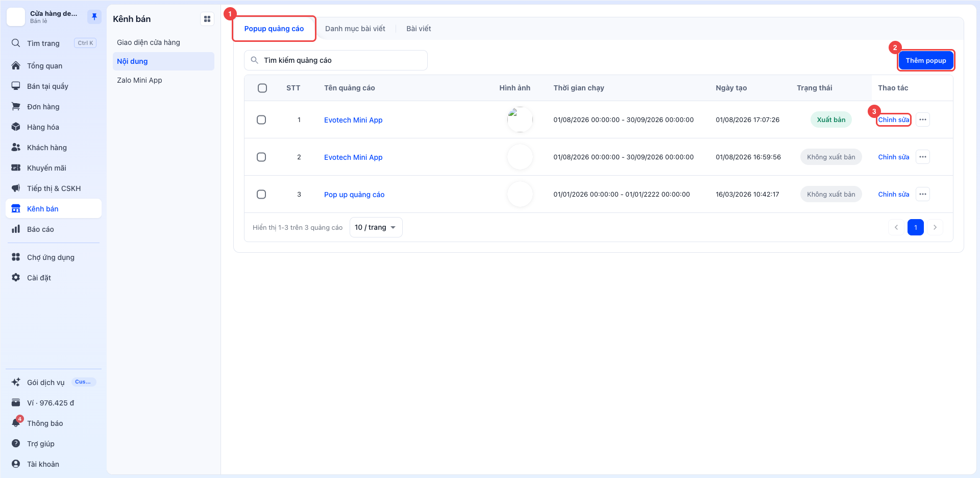Open Tổng quan home icon
980x478 pixels.
click(16, 65)
